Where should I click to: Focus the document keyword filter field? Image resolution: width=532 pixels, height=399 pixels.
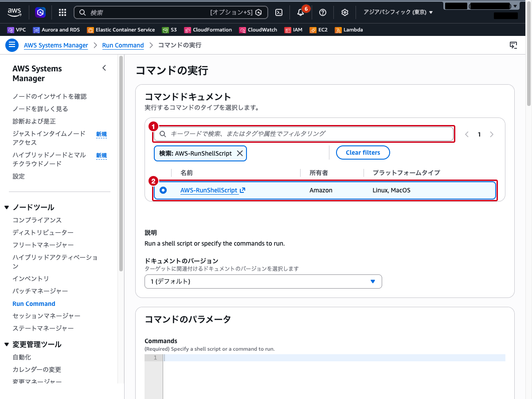click(x=304, y=133)
